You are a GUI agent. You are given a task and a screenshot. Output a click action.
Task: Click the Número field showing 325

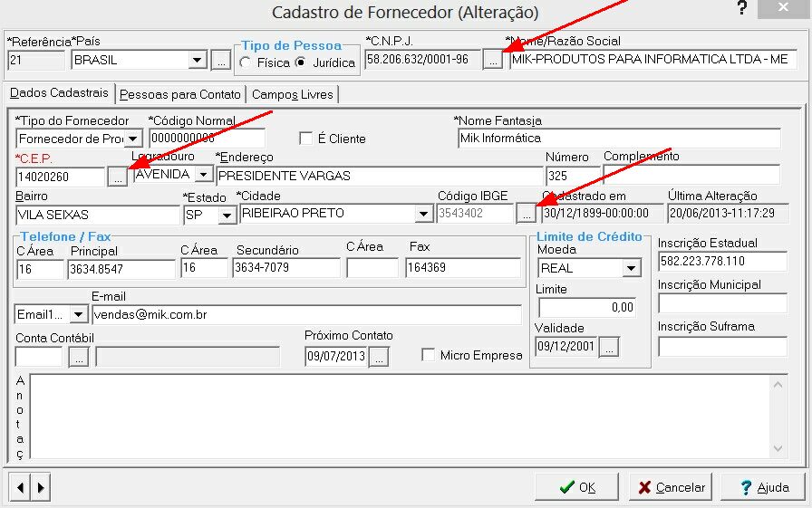tap(574, 176)
